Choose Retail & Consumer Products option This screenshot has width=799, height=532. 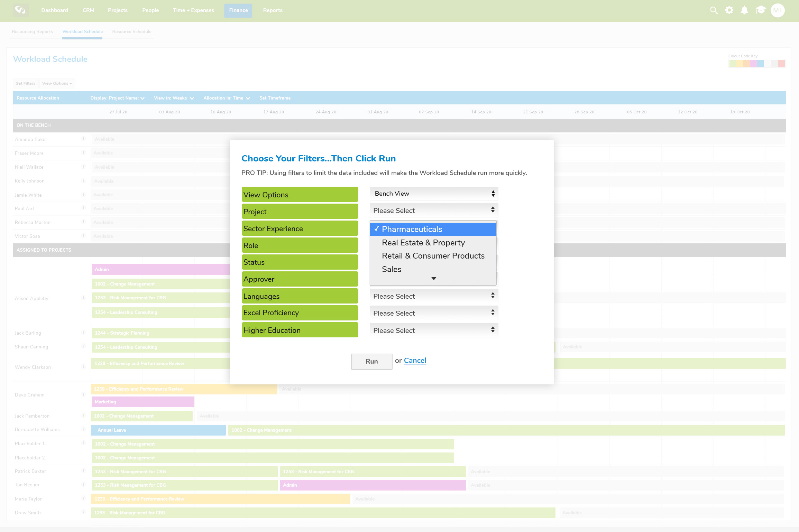(x=433, y=256)
